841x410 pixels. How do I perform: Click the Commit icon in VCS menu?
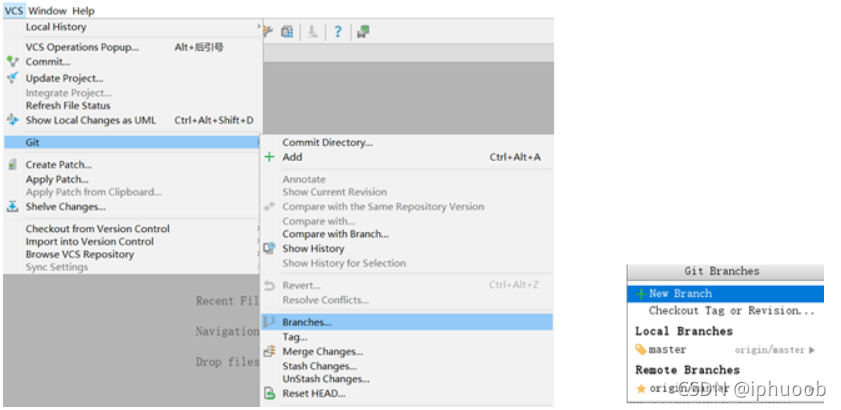(x=12, y=62)
